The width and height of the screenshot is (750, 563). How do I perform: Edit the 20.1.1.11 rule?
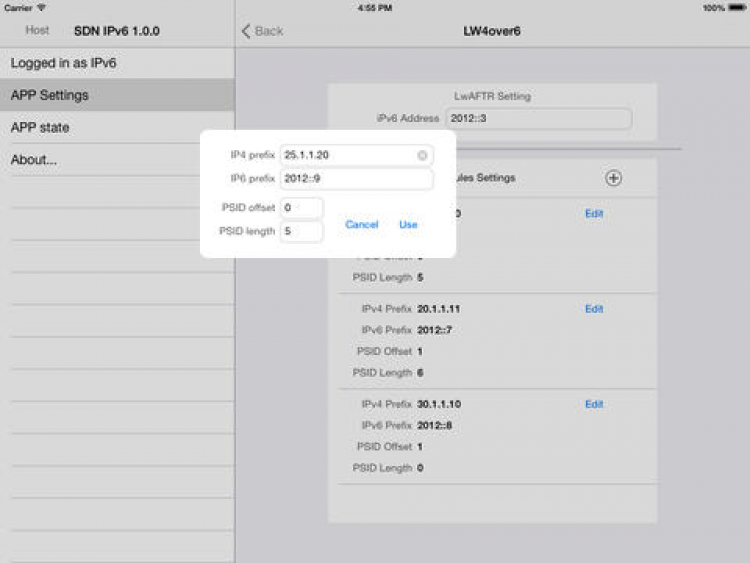click(x=594, y=309)
